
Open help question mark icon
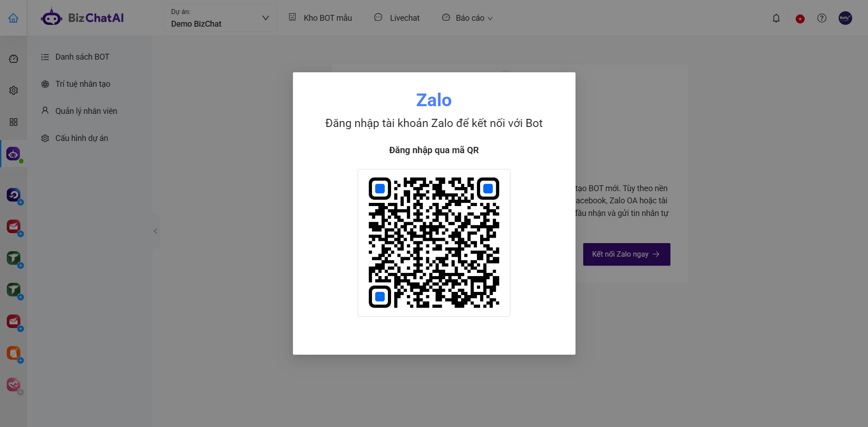(x=822, y=18)
